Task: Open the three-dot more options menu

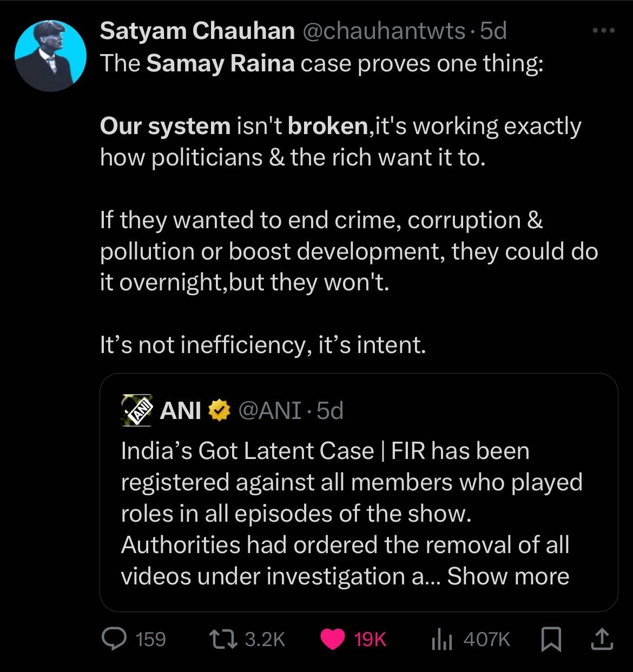Action: pos(604,31)
